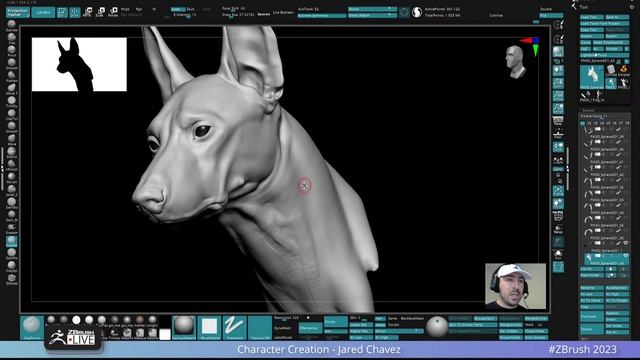Click the Divide button
The image size is (640, 360).
(x=336, y=322)
